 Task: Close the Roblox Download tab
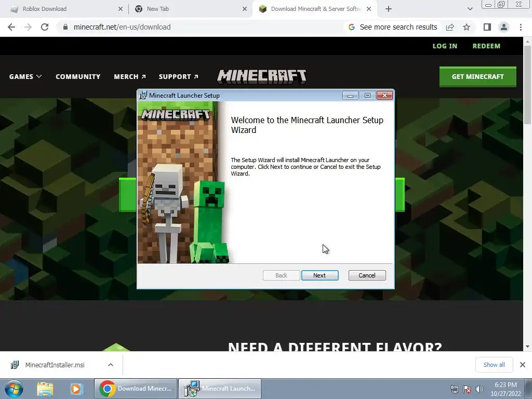point(121,9)
